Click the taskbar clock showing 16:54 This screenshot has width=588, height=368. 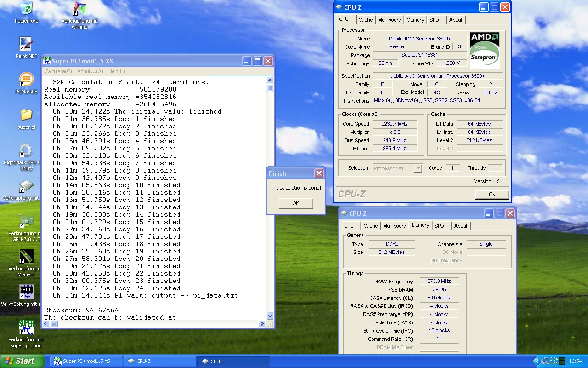[x=575, y=362]
